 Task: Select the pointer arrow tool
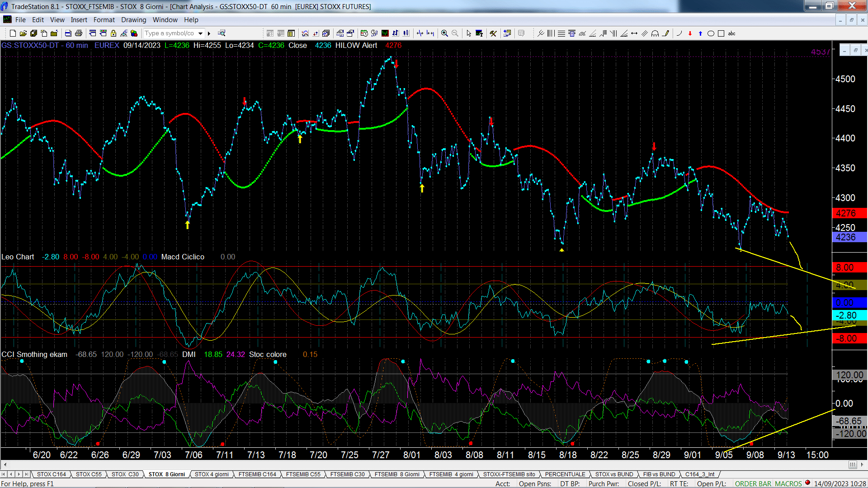pos(469,33)
